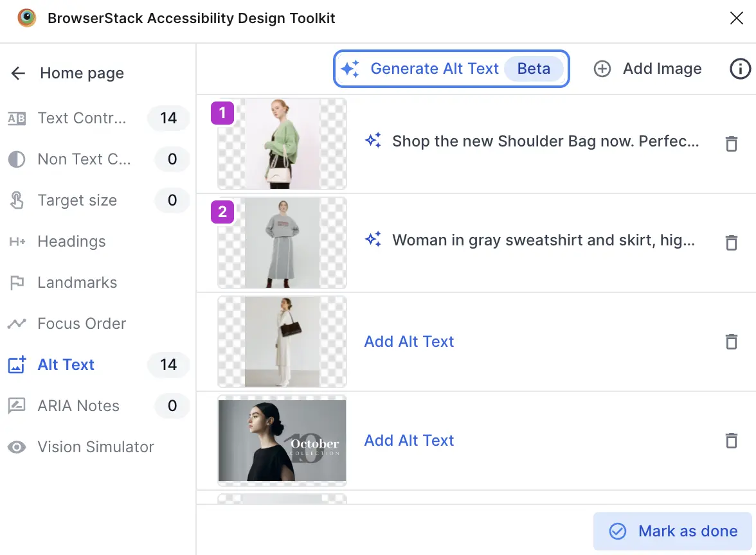The width and height of the screenshot is (756, 555).
Task: Click the Add Image button
Action: click(647, 69)
